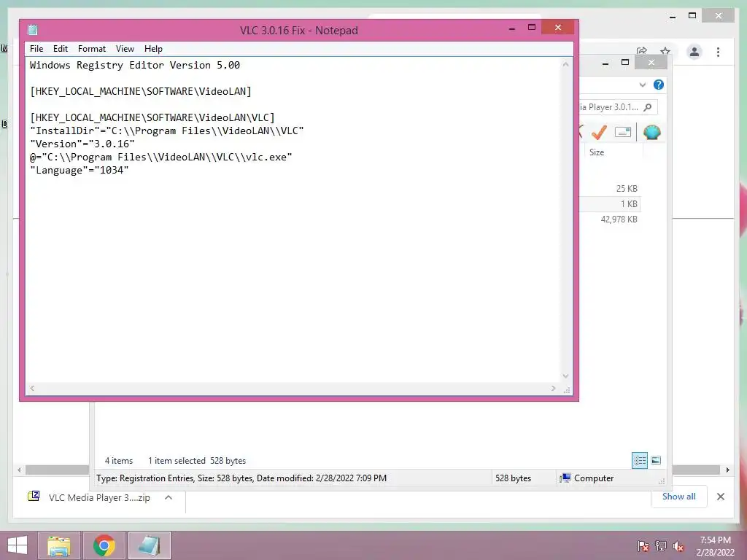Open the Windows Start button
Screen dimensions: 747x560
18,545
